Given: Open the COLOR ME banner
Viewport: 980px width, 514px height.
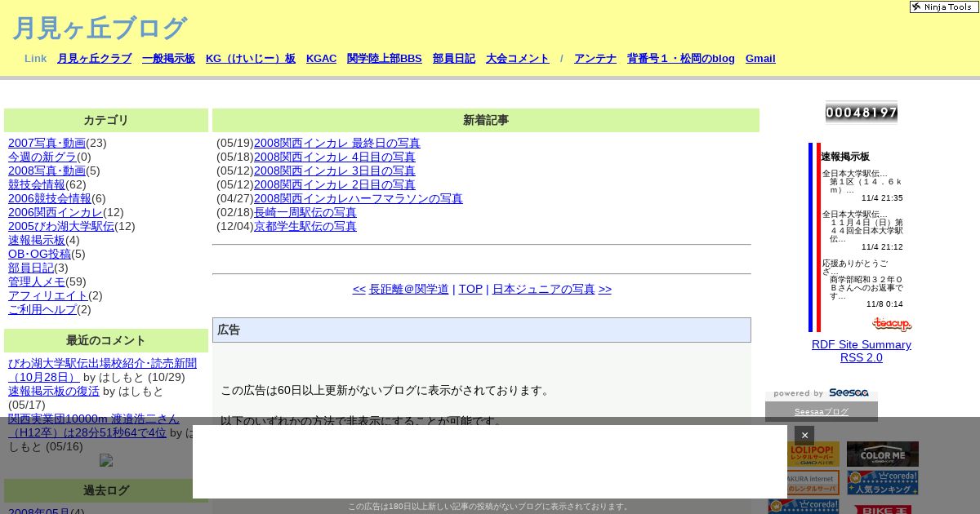Looking at the screenshot, I should click(x=882, y=454).
